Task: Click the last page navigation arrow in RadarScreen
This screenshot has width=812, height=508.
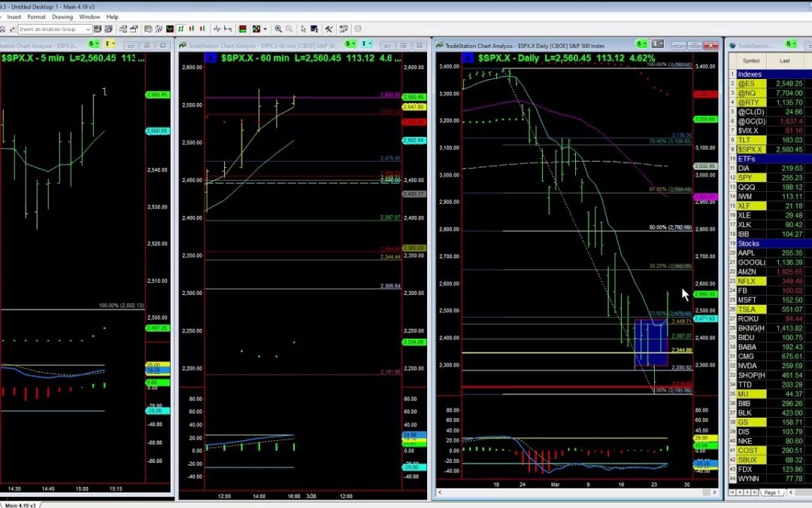Action: [x=755, y=492]
